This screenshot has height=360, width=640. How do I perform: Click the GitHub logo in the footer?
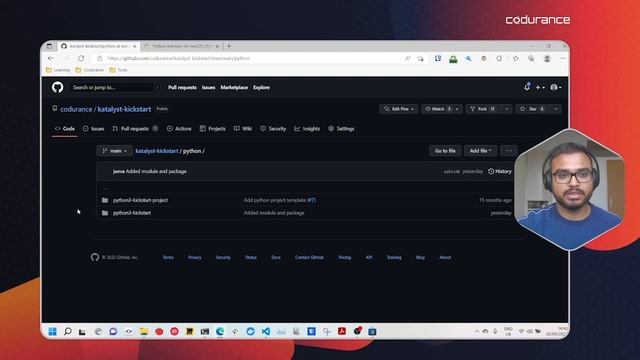click(95, 257)
